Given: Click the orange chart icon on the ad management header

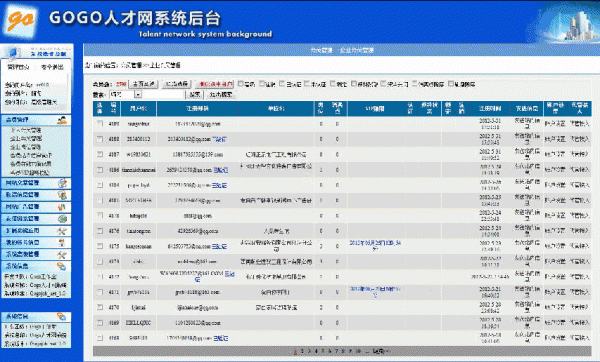Looking at the screenshot, I should [x=62, y=207].
